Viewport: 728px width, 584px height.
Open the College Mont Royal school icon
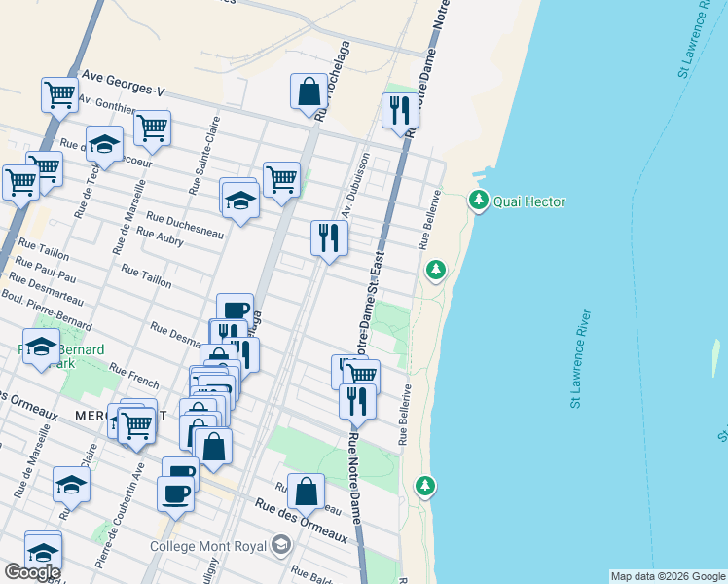(281, 545)
